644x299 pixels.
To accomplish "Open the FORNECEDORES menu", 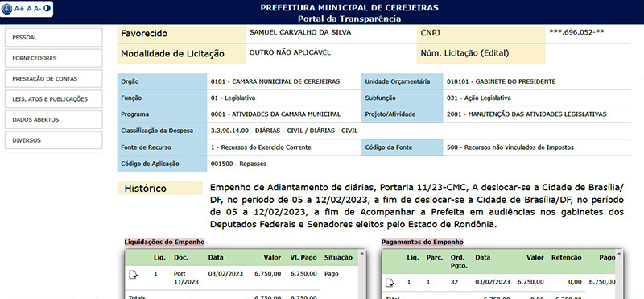I will point(53,58).
